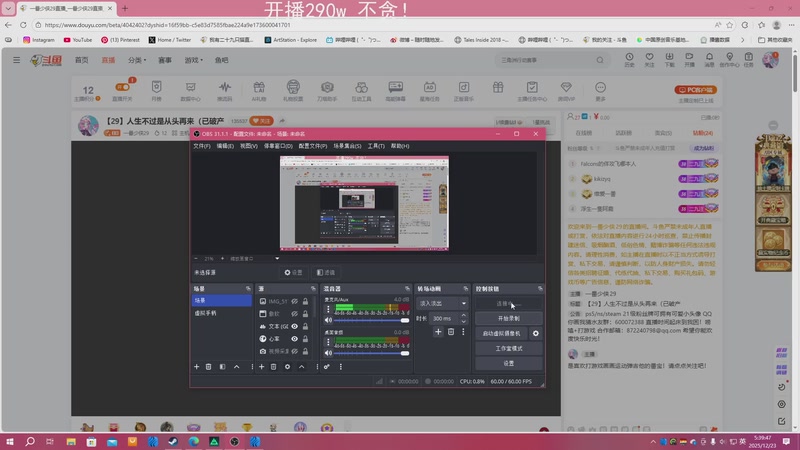Adjust 桌面音频 volume slider

(x=371, y=353)
